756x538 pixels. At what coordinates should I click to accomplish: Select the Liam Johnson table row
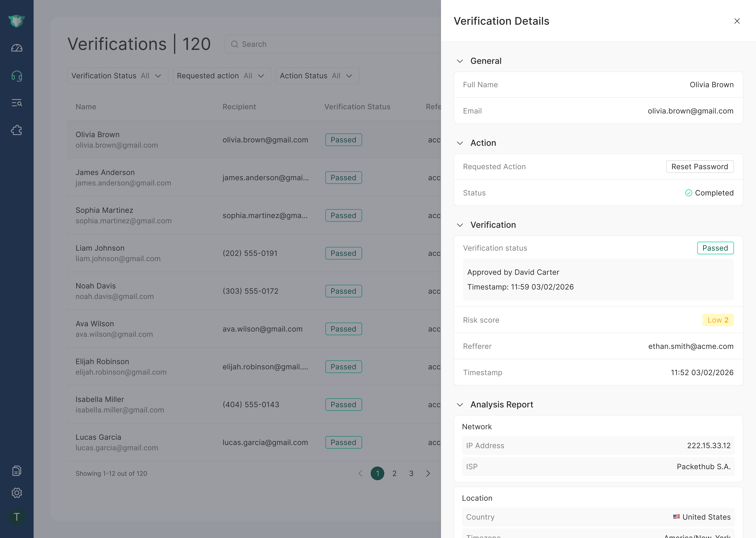pyautogui.click(x=254, y=253)
